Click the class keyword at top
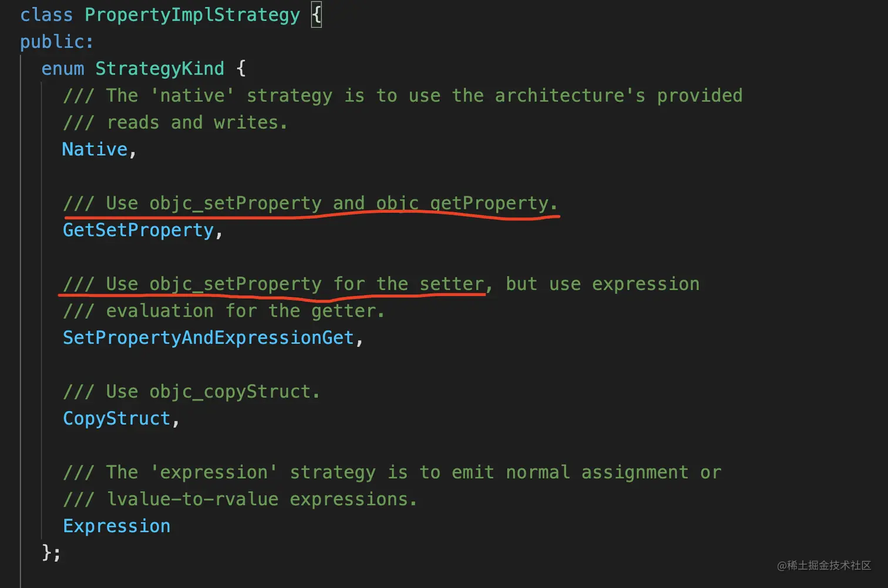The image size is (888, 588). tap(46, 15)
